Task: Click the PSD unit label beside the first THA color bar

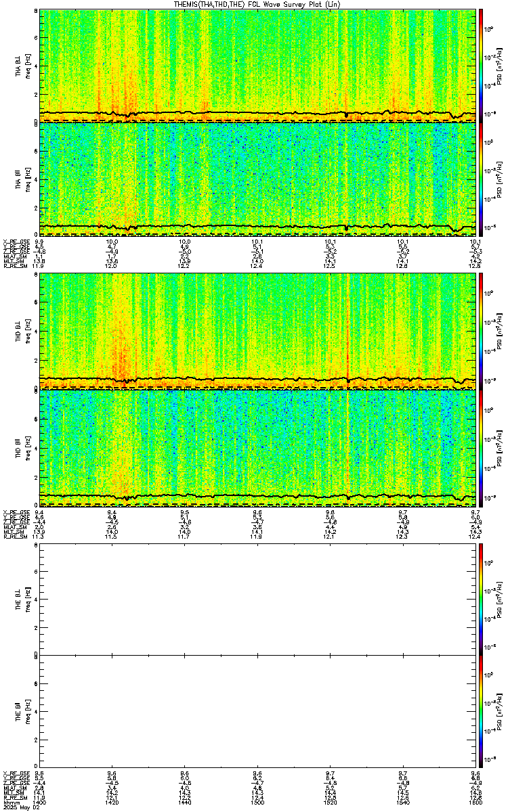Action: (499, 65)
